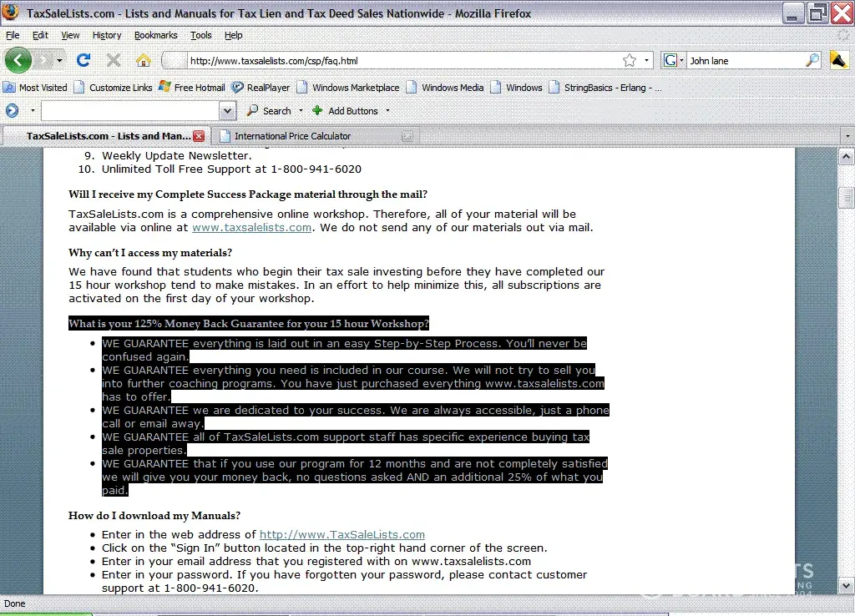Open the list all tabs dropdown
This screenshot has height=616, width=855.
847,136
